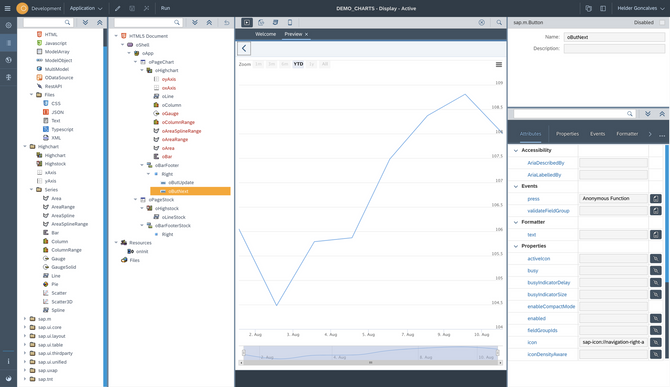Select the GaugeSolid series component

pos(63,267)
